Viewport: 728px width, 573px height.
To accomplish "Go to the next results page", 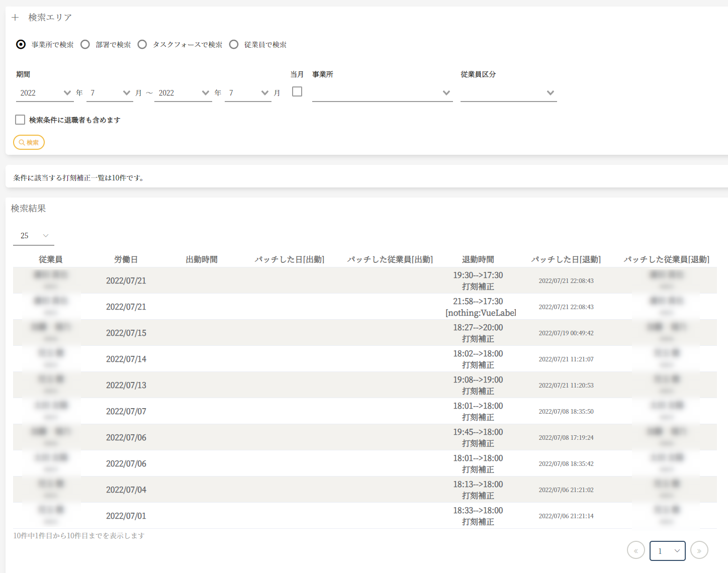I will [699, 550].
